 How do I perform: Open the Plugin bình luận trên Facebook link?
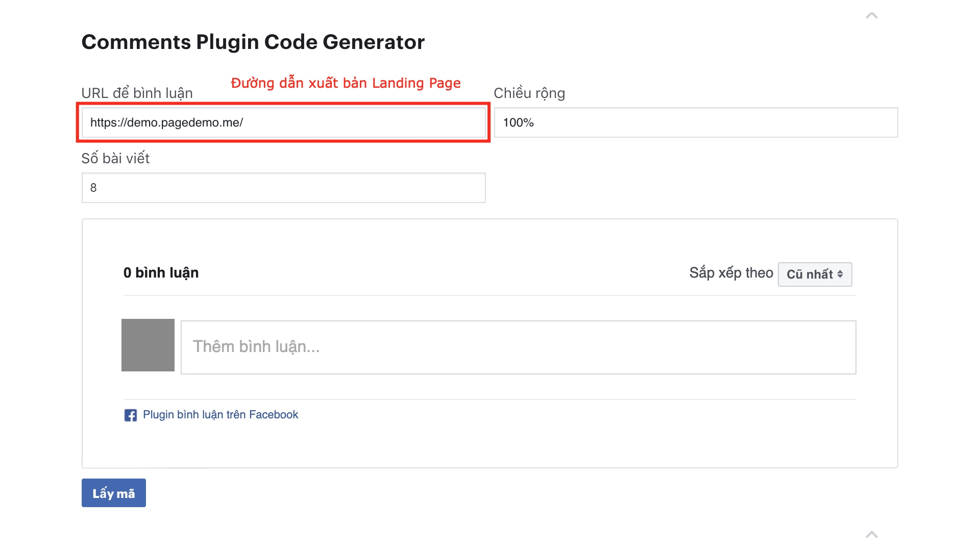tap(220, 415)
